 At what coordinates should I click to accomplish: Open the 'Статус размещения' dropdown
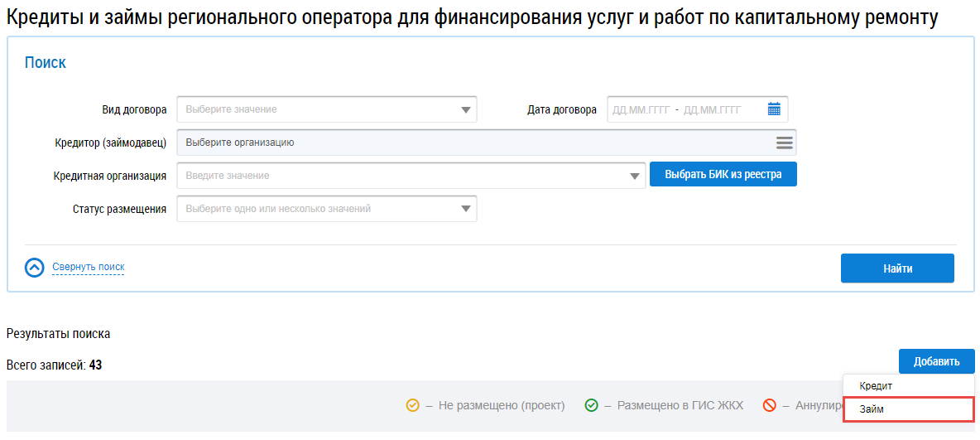[x=466, y=209]
